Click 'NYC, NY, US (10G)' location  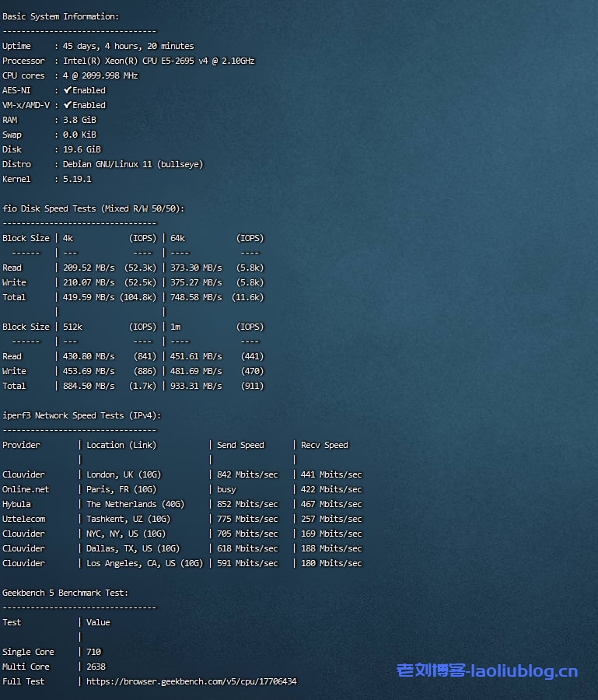126,534
